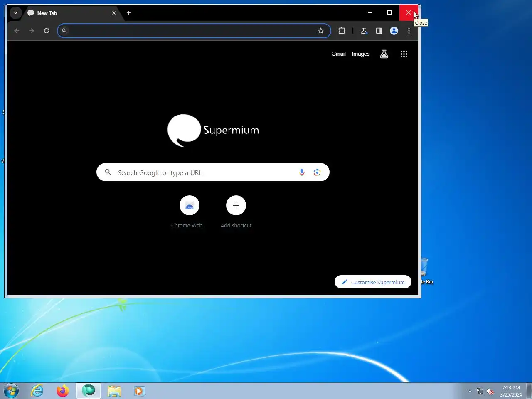Open Search Labs flask icon on page
Image resolution: width=532 pixels, height=399 pixels.
point(384,54)
